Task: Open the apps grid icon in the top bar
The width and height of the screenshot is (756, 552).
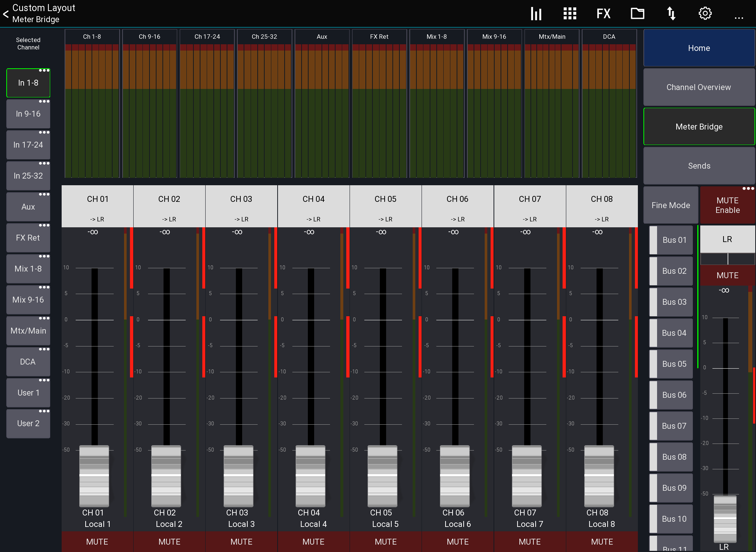Action: coord(569,13)
